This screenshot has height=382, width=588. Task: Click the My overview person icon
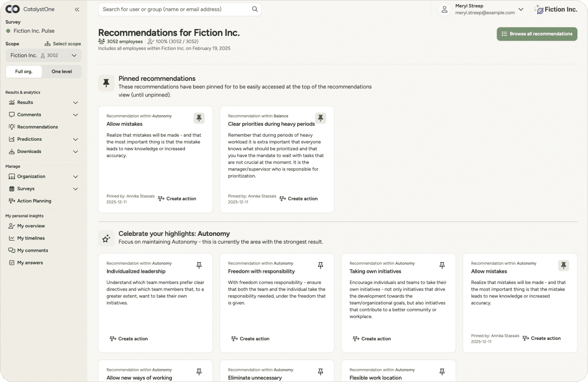click(12, 226)
